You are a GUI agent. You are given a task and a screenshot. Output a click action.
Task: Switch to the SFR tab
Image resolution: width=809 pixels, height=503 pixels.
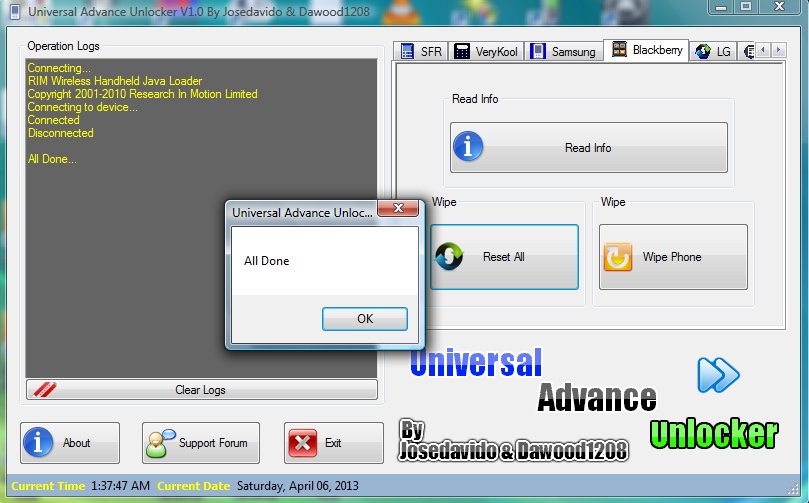[x=421, y=51]
